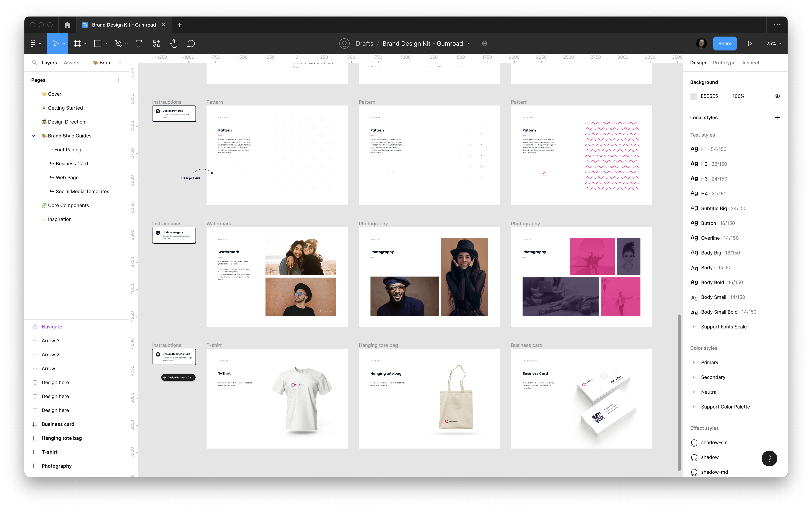Click the globe community icon
Image resolution: width=812 pixels, height=509 pixels.
tap(484, 44)
